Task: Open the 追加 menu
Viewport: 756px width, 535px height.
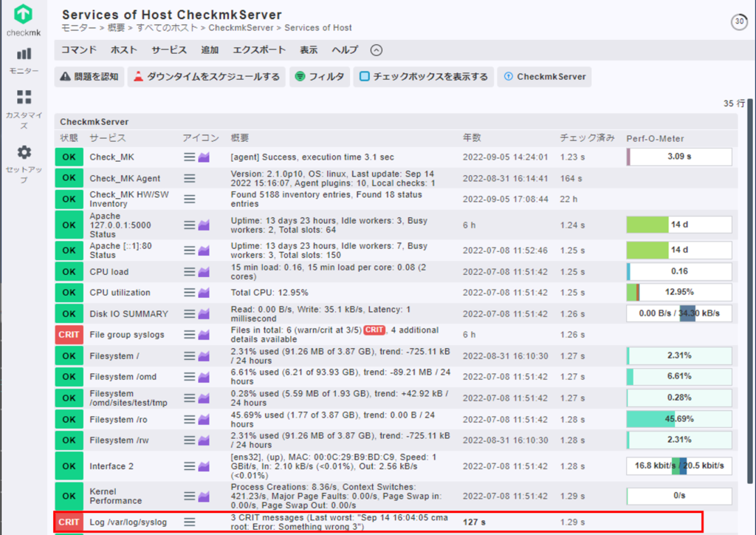Action: (210, 50)
